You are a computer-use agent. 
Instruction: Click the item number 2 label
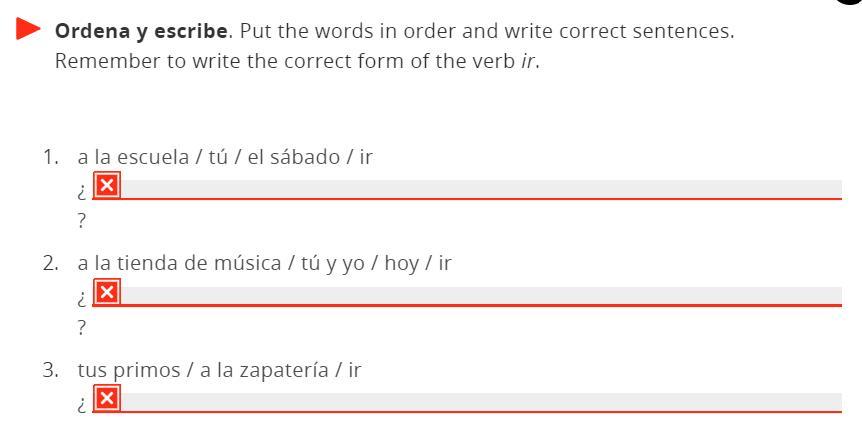(50, 263)
